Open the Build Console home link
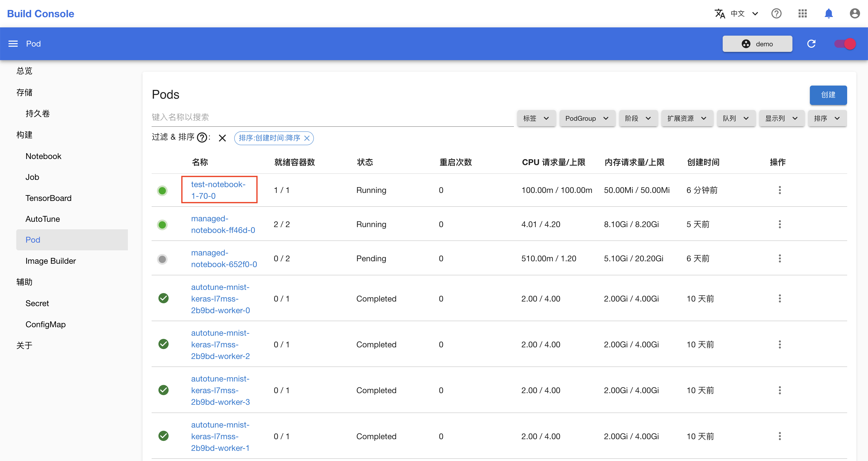Viewport: 868px width, 461px height. (40, 14)
